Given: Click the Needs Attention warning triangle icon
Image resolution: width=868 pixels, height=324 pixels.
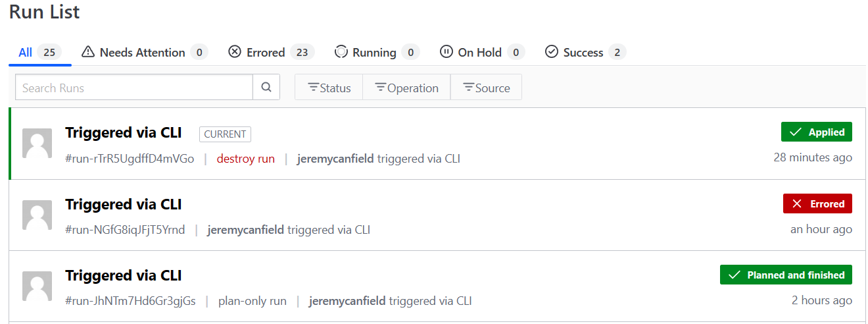Looking at the screenshot, I should tap(88, 51).
